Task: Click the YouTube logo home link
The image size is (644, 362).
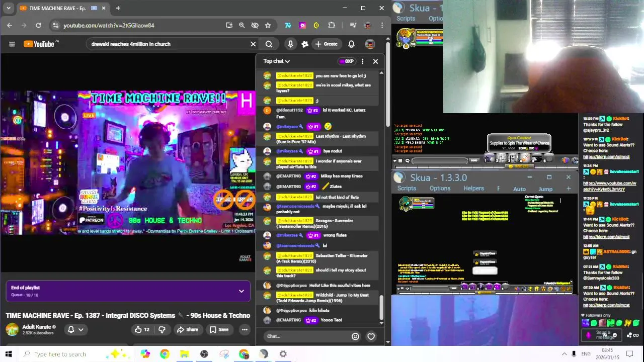Action: point(39,44)
